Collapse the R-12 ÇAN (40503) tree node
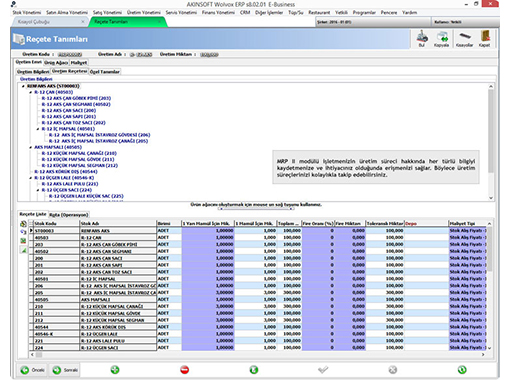The height and width of the screenshot is (380, 510). click(31, 92)
